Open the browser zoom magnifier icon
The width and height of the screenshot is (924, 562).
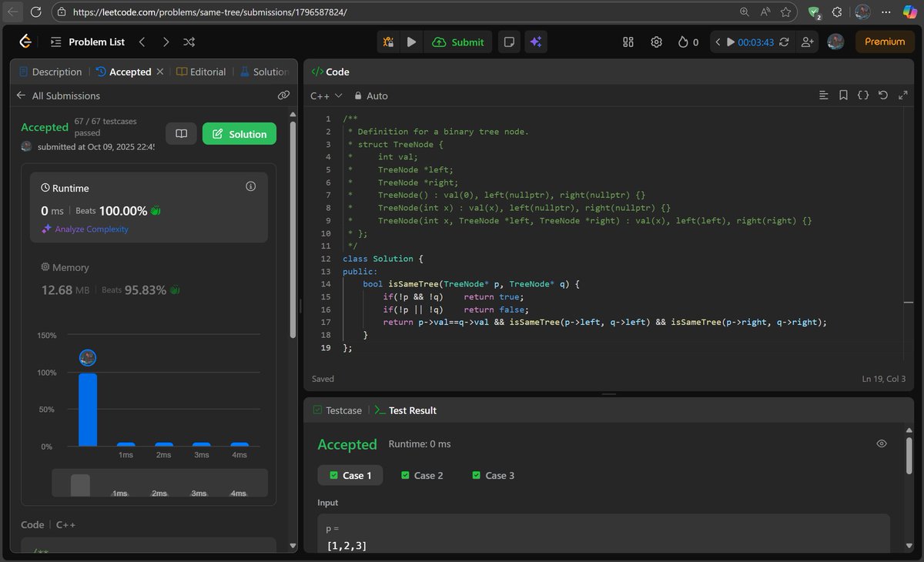coord(744,12)
